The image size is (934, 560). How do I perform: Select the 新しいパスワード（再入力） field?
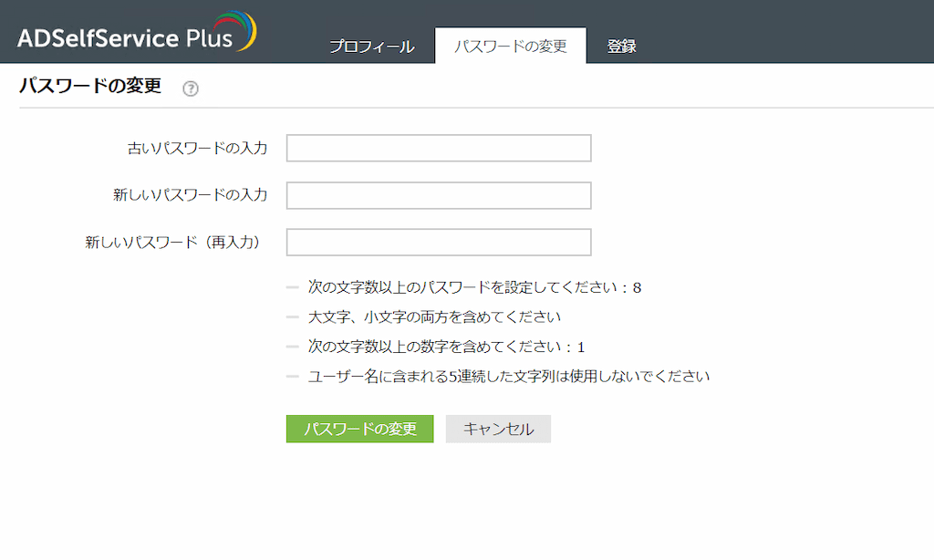439,243
